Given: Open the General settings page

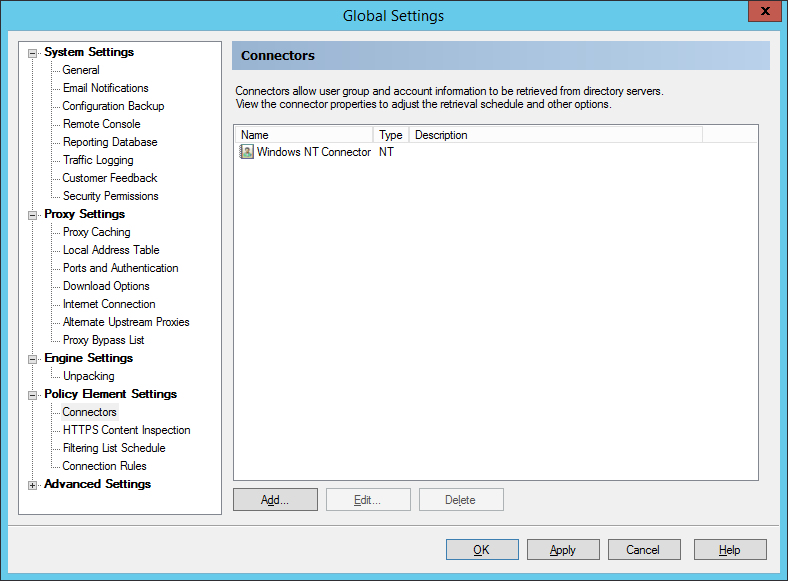Looking at the screenshot, I should pyautogui.click(x=81, y=70).
